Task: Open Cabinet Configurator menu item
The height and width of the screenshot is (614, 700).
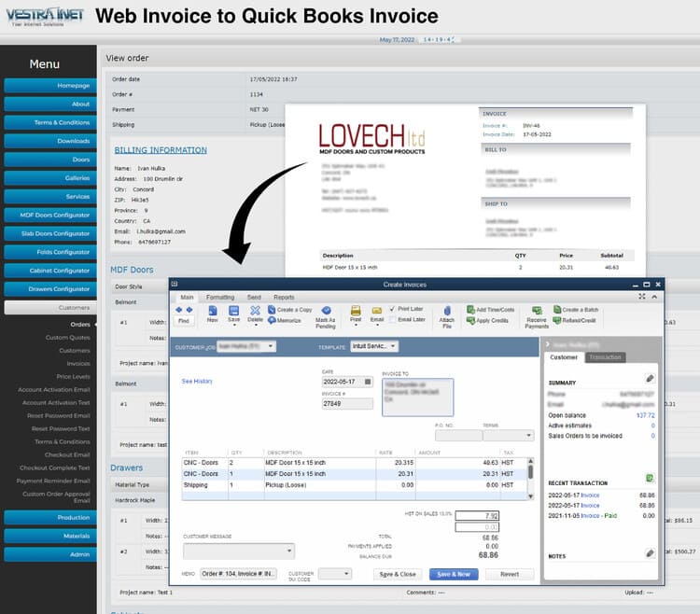Action: pos(50,271)
